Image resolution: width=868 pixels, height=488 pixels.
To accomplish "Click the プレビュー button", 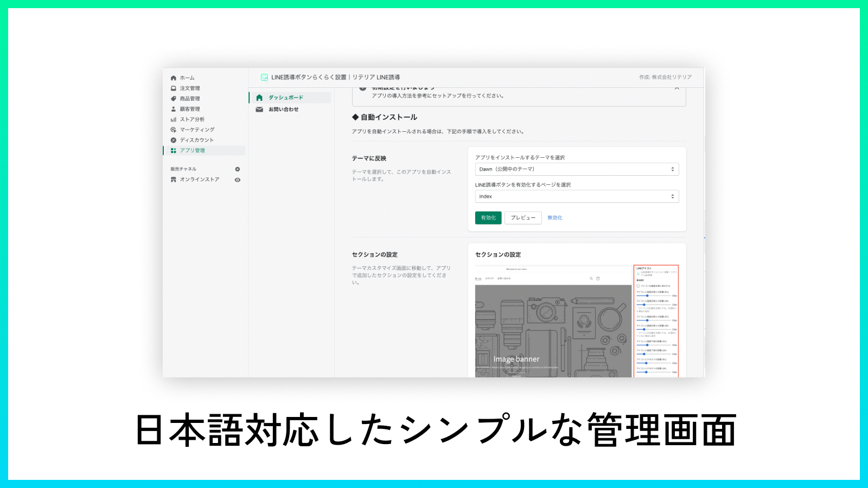I will point(523,217).
